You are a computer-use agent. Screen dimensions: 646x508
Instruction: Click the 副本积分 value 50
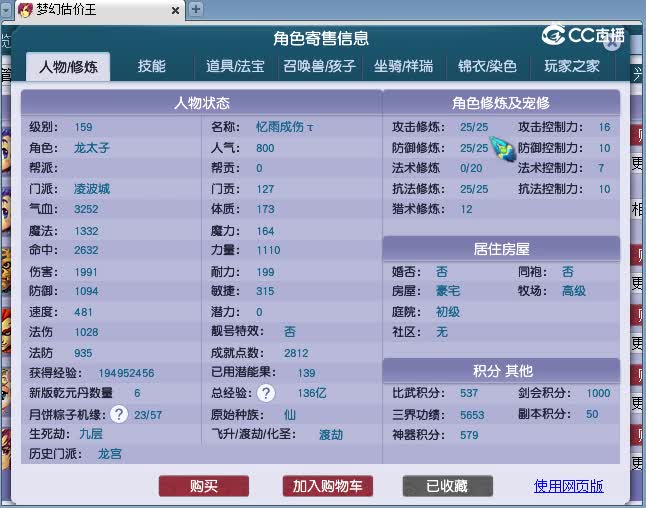[592, 414]
